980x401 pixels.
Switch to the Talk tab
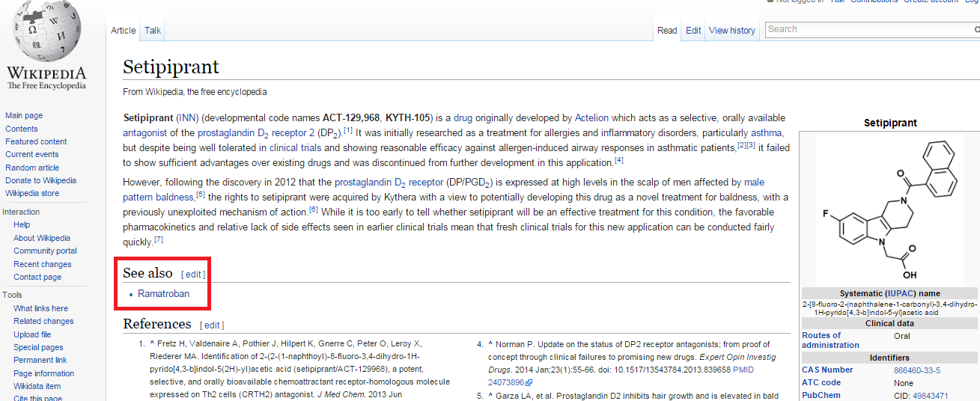[153, 31]
